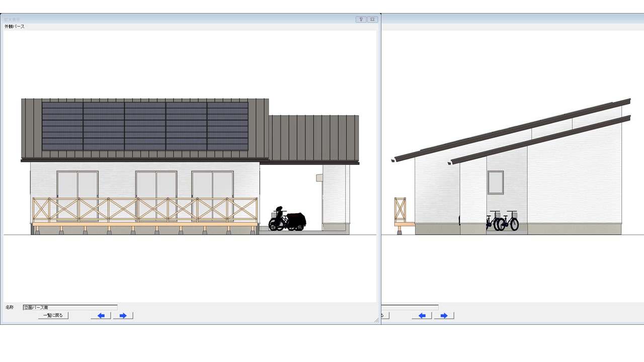644x362 pixels.
Task: Grab the resize grip of the left window
Action: 377,320
